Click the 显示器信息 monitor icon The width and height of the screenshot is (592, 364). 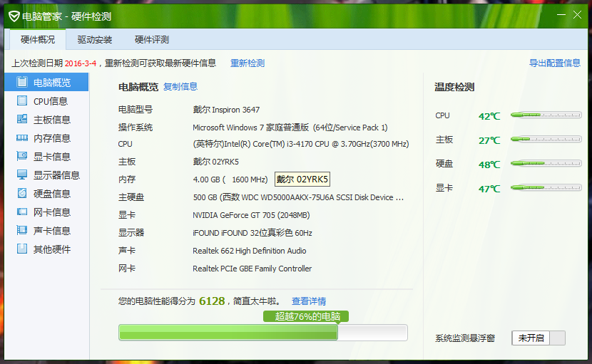(22, 175)
